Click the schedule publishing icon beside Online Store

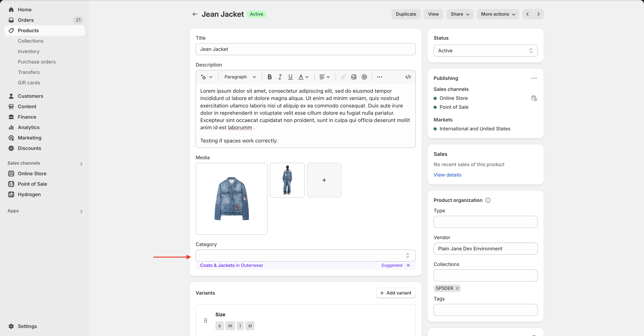[534, 98]
